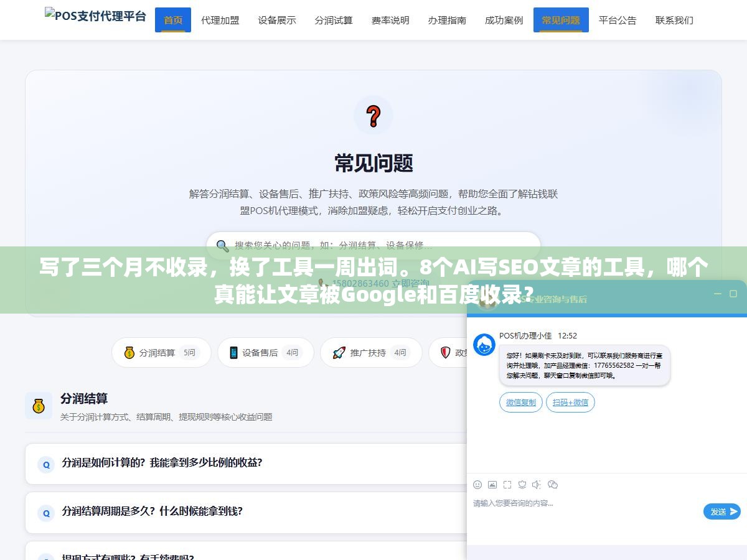Expand question 分润结算周期是多久
The height and width of the screenshot is (560, 747).
[x=246, y=512]
